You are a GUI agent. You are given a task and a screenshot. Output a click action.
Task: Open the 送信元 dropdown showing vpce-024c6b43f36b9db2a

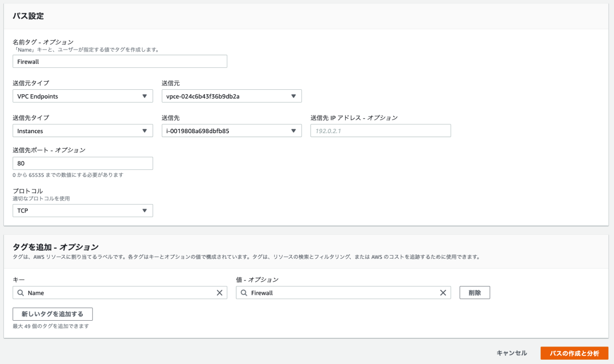coord(232,96)
